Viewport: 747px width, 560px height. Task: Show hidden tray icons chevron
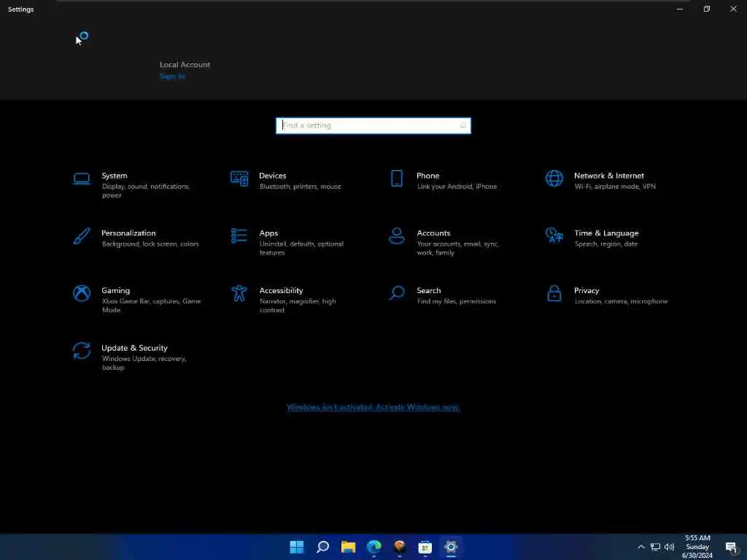click(641, 547)
